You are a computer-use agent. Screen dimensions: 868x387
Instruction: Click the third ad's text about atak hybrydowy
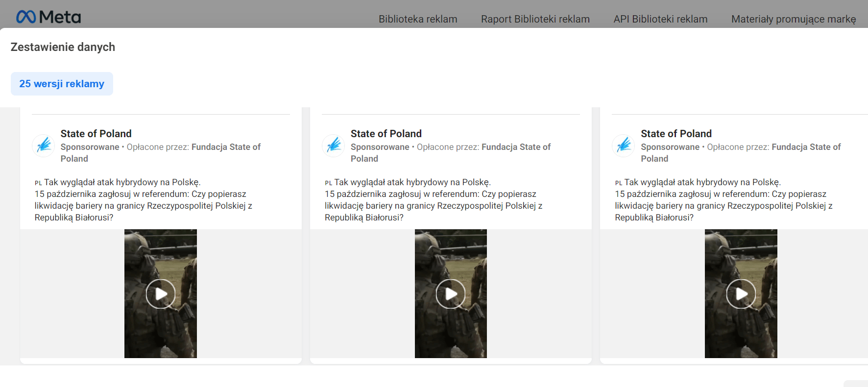724,200
